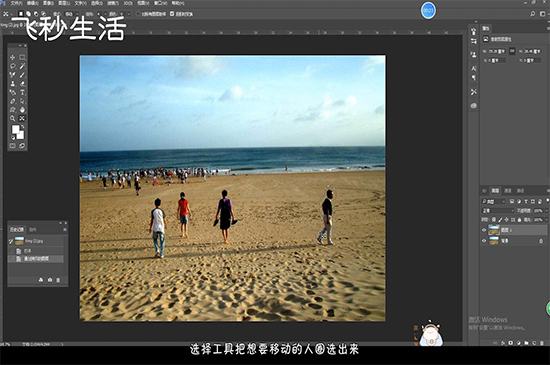
Task: Add layer style (fx) at Layers panel bottom
Action: tap(503, 343)
